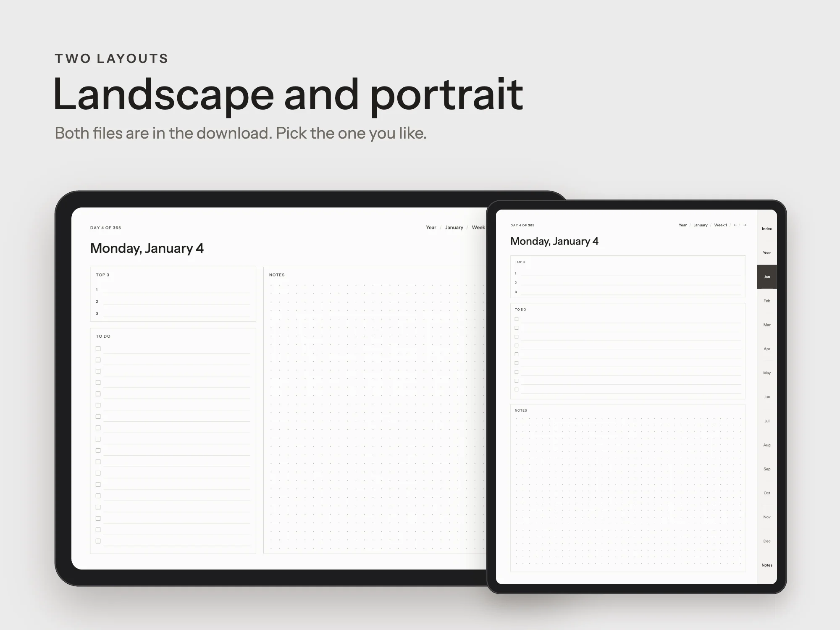The image size is (840, 630).
Task: Switch to the Sep side tab
Action: pyautogui.click(x=767, y=469)
